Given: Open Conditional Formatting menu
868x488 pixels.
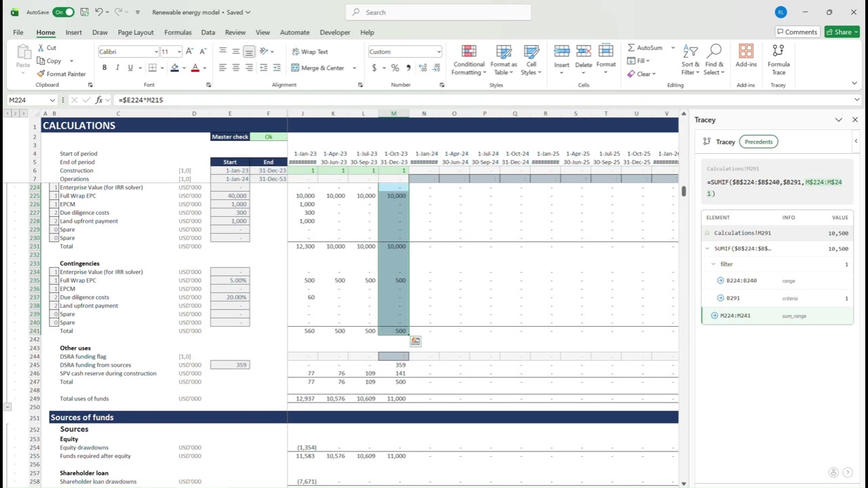Looking at the screenshot, I should [x=469, y=60].
